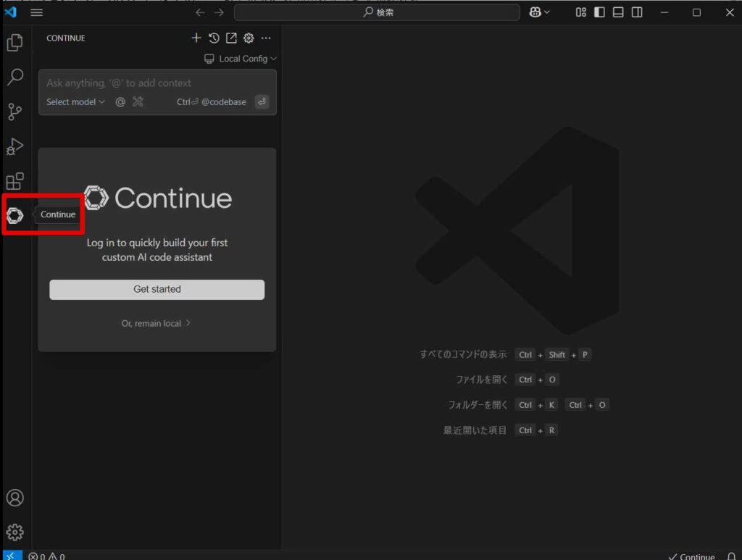Open the Select model dropdown
The width and height of the screenshot is (742, 560).
[75, 102]
